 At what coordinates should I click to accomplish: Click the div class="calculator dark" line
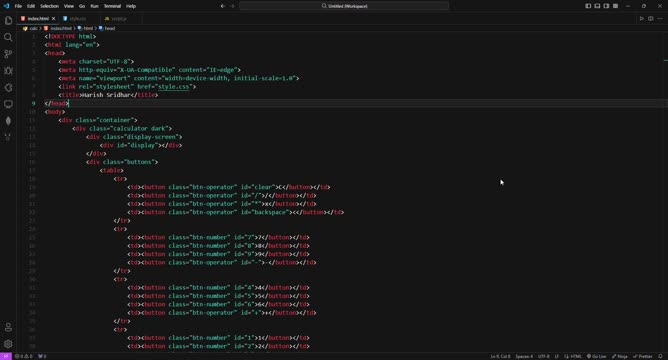click(x=122, y=128)
